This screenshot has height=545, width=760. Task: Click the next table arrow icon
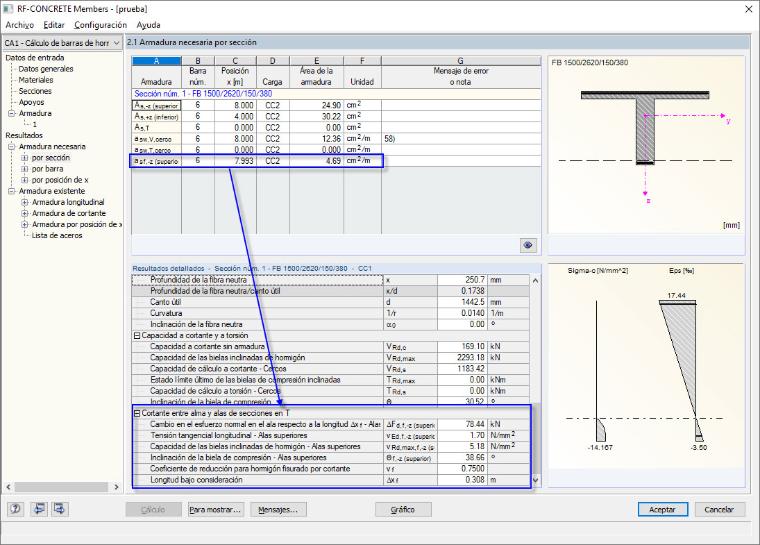click(x=60, y=509)
